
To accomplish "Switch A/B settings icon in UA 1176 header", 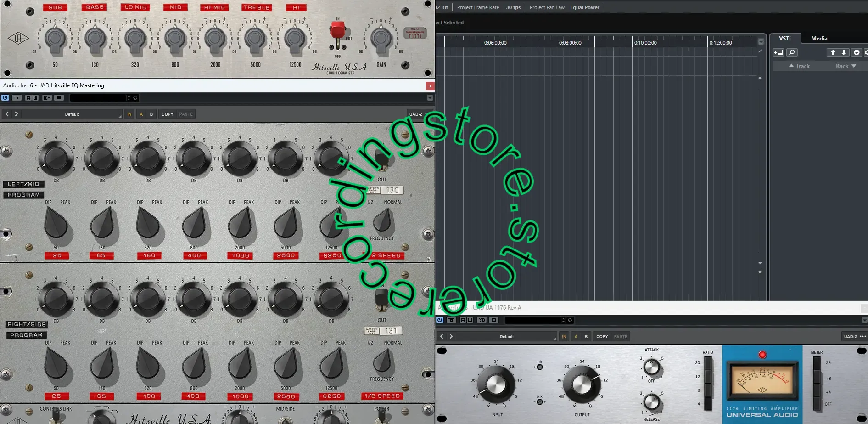I will coord(482,320).
